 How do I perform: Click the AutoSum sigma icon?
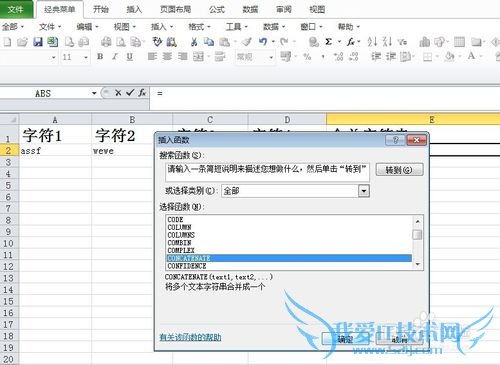tap(328, 42)
